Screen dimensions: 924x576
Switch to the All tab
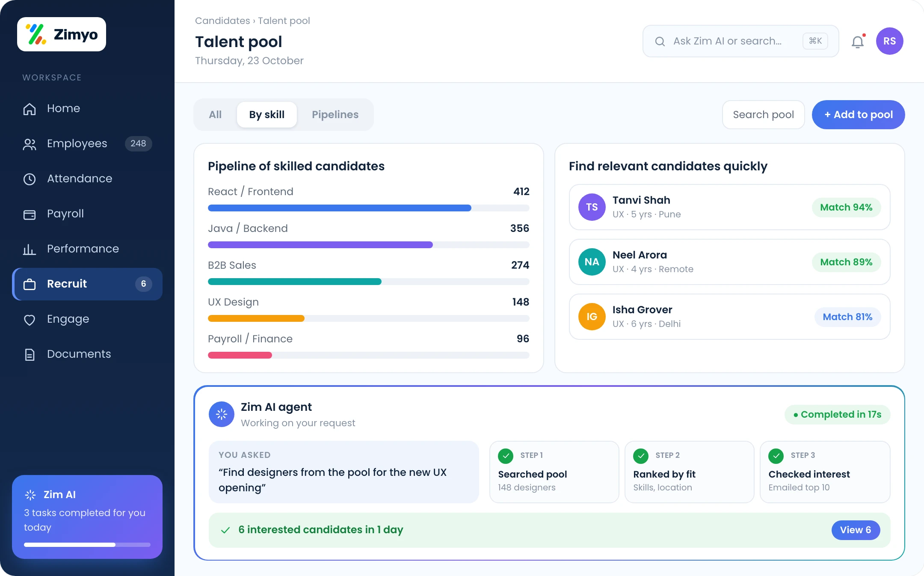(215, 115)
